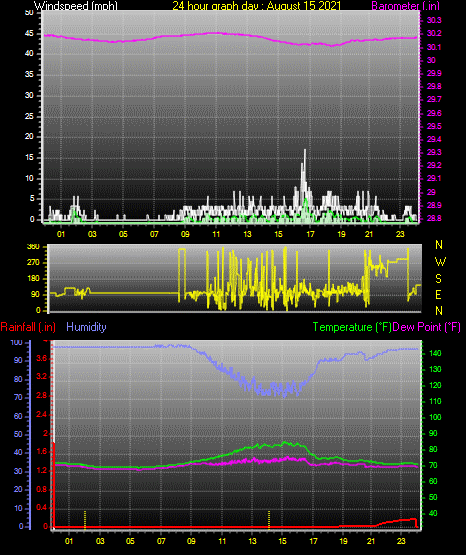This screenshot has height=555, width=466.
Task: Click the yellow dotted marker near hour 14
Action: [269, 519]
